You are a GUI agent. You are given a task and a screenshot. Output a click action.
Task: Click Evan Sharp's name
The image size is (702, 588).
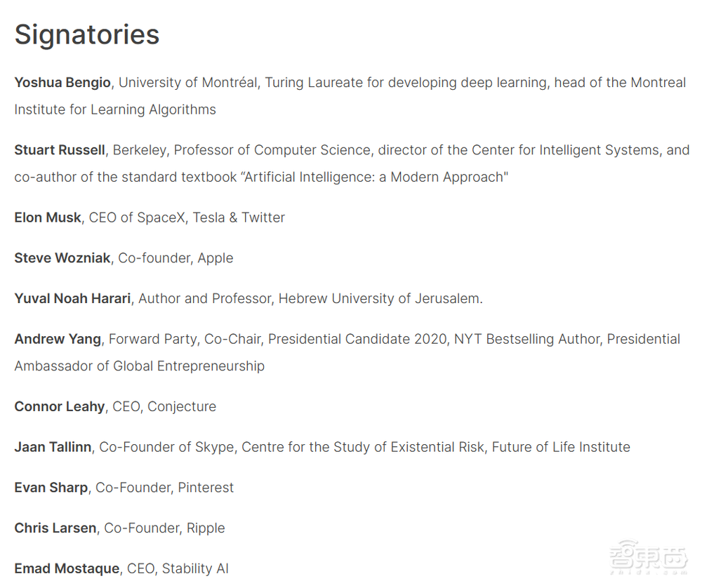tap(51, 488)
